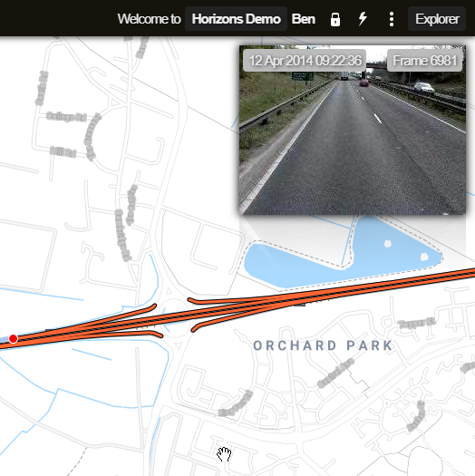475x476 pixels.
Task: Select the southeast orange slip road start
Action: pyautogui.click(x=195, y=329)
